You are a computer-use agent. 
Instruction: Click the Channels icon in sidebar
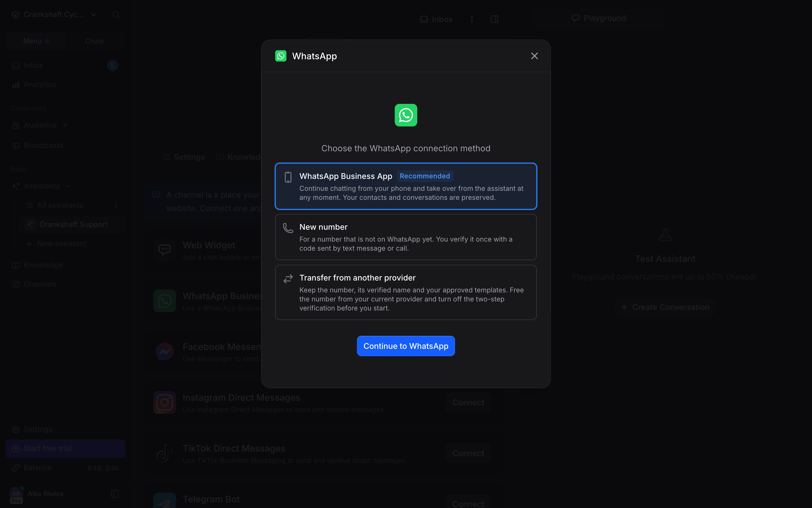pyautogui.click(x=16, y=284)
